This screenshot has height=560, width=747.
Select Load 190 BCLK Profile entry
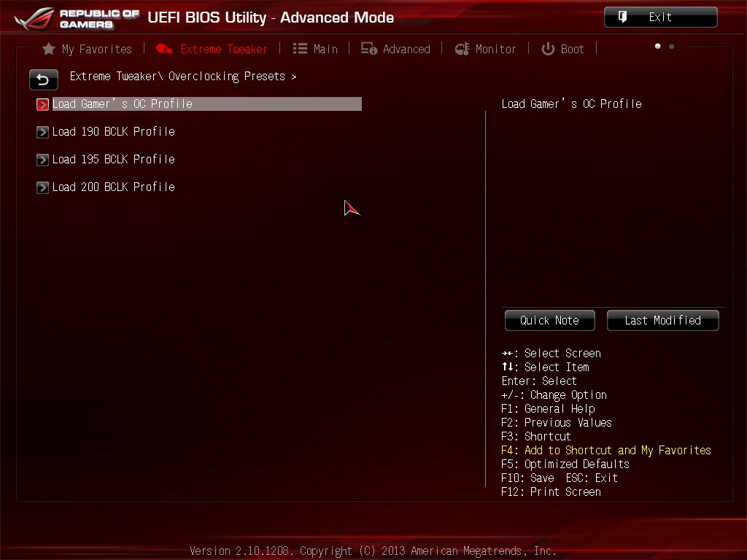tap(113, 131)
